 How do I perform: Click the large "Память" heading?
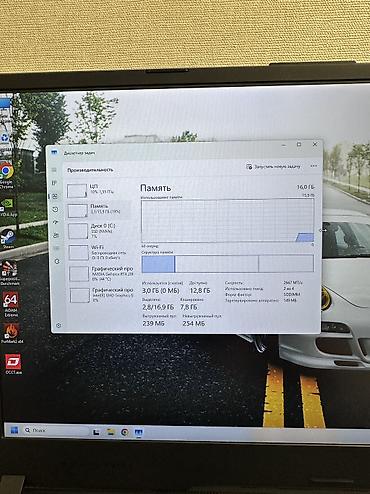pyautogui.click(x=155, y=188)
